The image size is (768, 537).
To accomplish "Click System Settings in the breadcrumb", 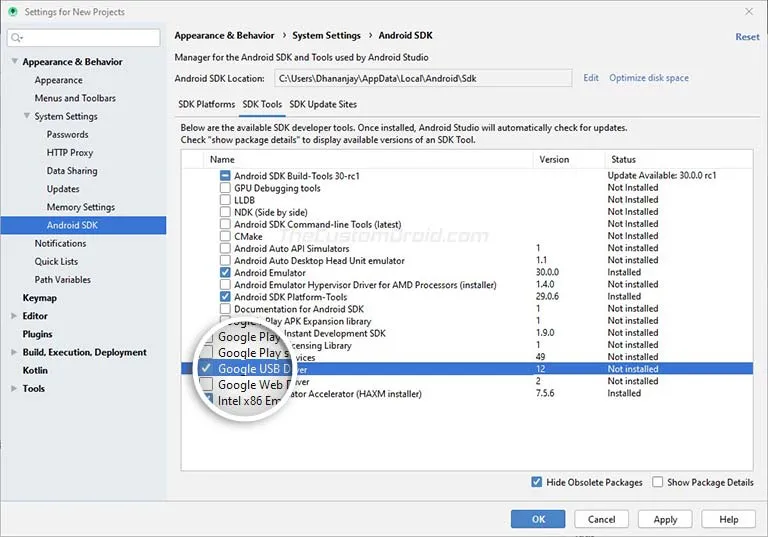I will coord(326,35).
